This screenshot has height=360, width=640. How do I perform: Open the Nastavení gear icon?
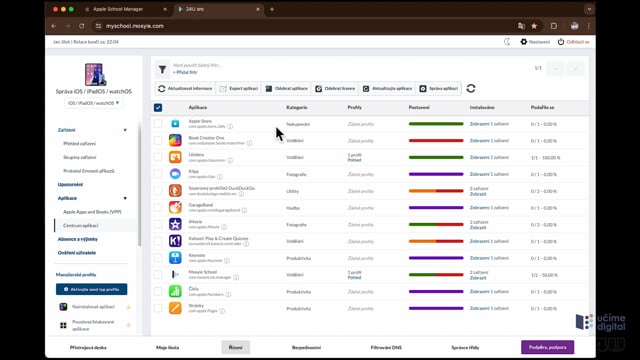click(524, 42)
